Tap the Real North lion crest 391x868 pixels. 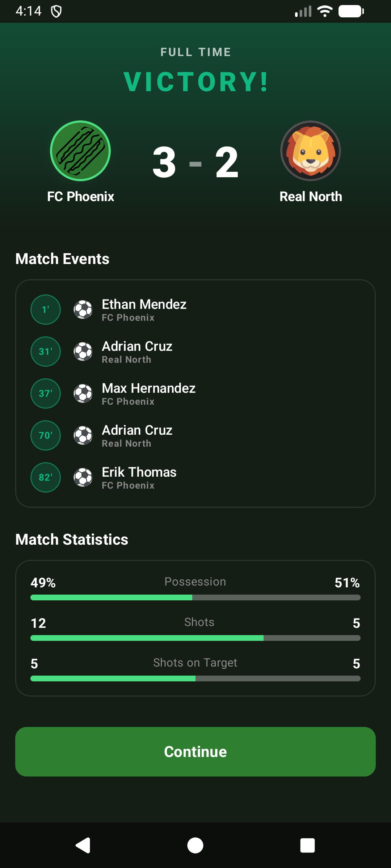tap(311, 151)
